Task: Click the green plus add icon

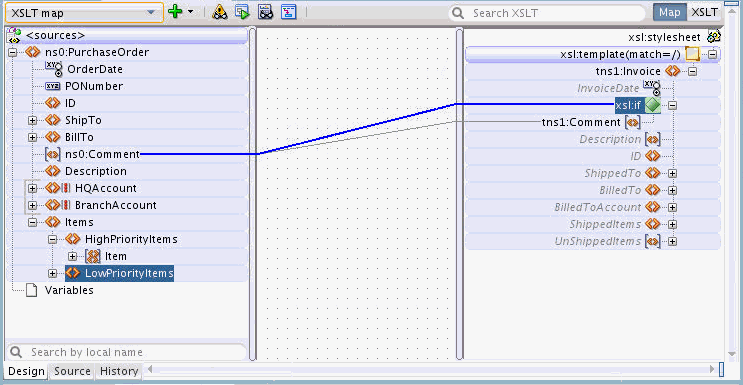Action: [175, 12]
